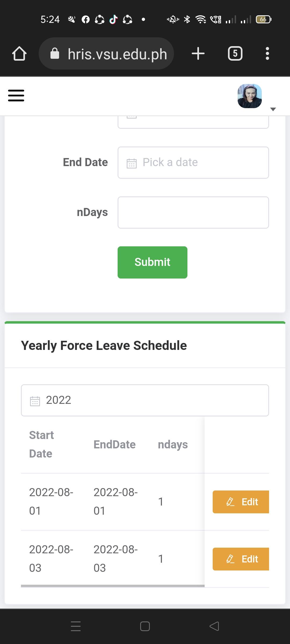Edit the 2022-08-01 leave entry
The height and width of the screenshot is (644, 290).
[x=241, y=502]
